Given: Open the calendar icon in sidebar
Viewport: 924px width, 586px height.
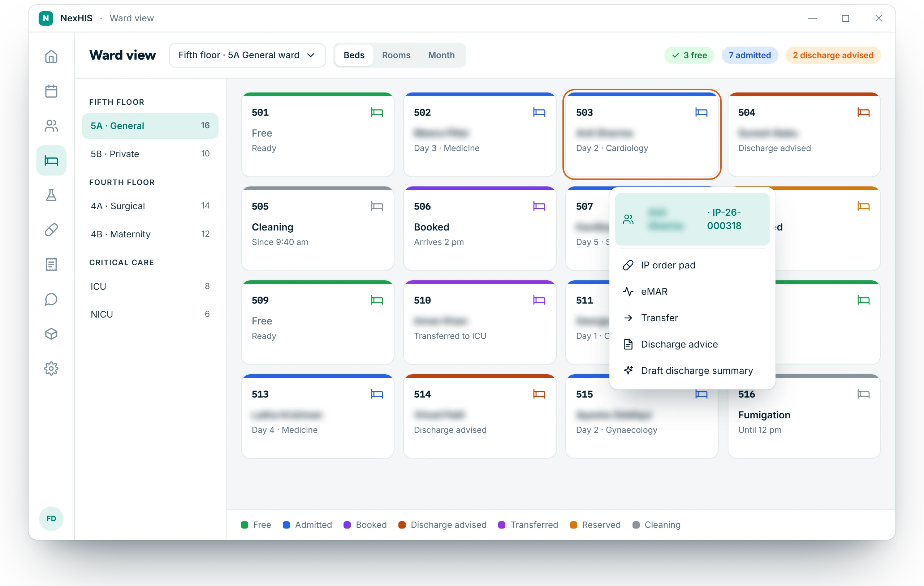Looking at the screenshot, I should (51, 91).
